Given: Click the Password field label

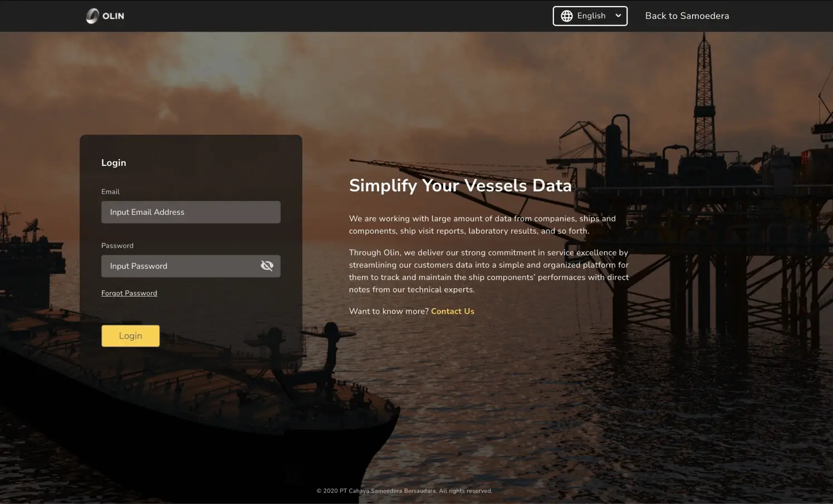Looking at the screenshot, I should coord(117,246).
